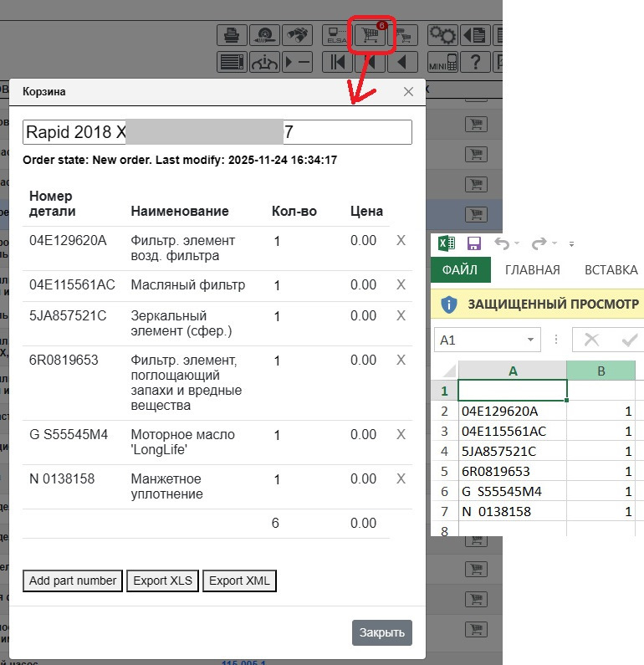Click Excel cell containing N 0138158
This screenshot has height=665, width=644.
(x=513, y=511)
